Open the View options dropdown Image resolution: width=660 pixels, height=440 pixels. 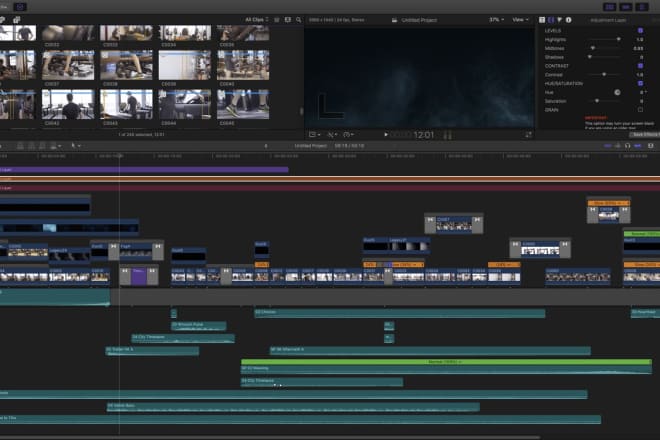pyautogui.click(x=520, y=20)
